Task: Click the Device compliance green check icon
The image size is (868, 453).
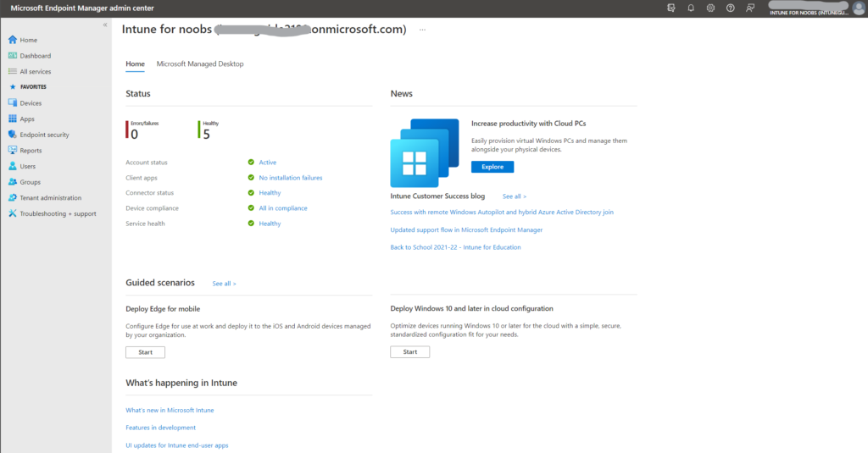Action: [x=251, y=208]
